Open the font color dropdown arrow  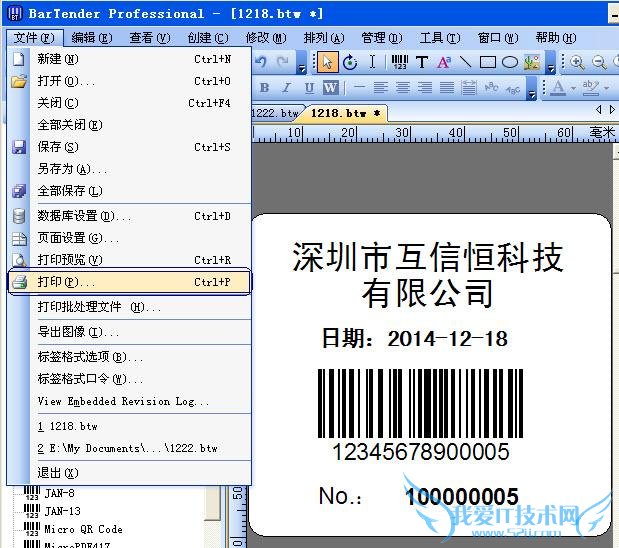tap(574, 89)
